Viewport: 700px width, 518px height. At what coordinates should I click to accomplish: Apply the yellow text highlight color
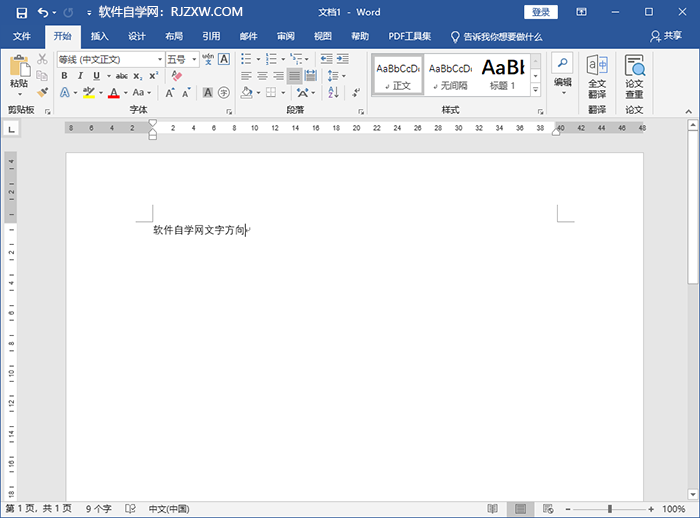pyautogui.click(x=89, y=93)
